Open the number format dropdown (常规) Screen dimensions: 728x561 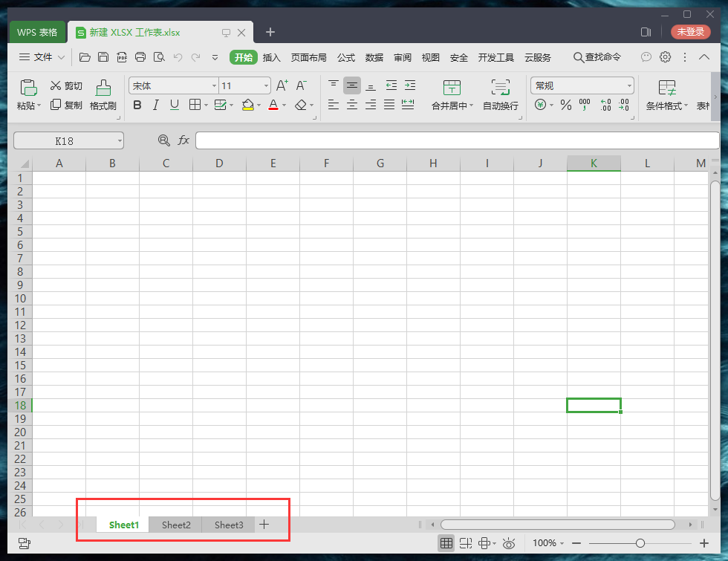(629, 86)
